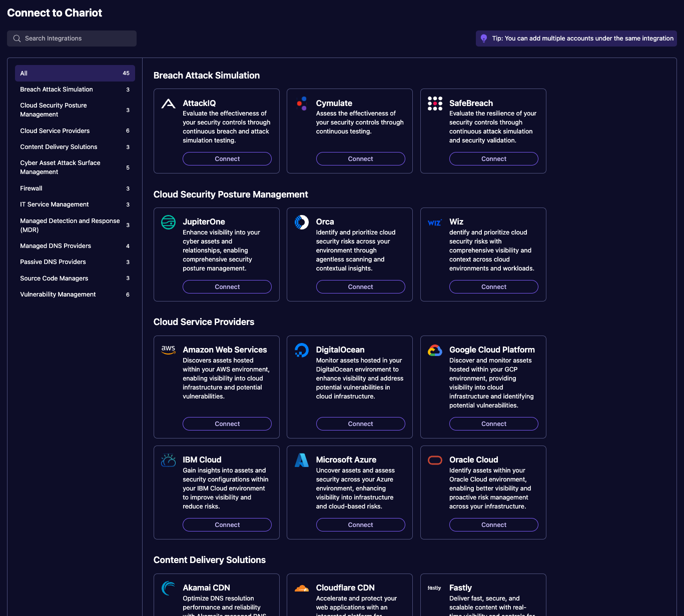Connect the Orca integration
This screenshot has height=616, width=684.
coord(360,287)
